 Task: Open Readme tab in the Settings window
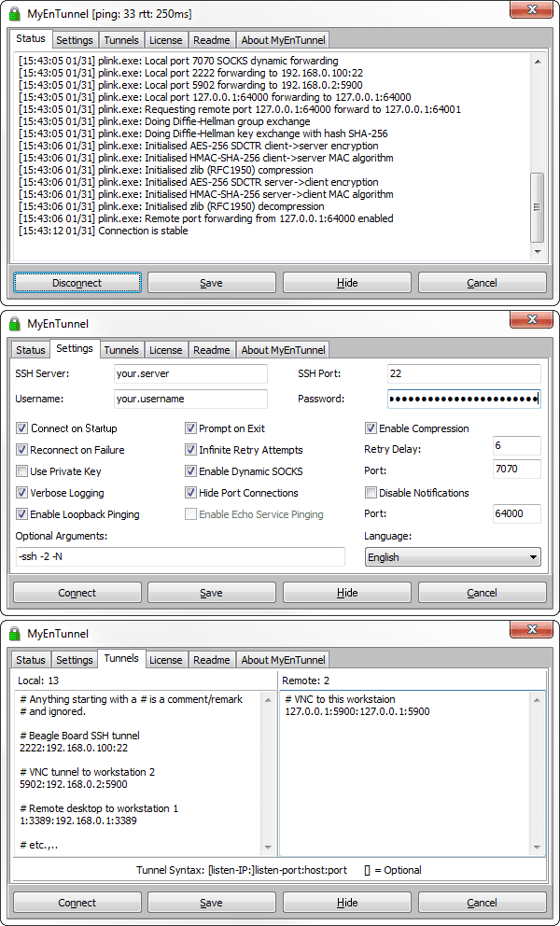tap(212, 350)
